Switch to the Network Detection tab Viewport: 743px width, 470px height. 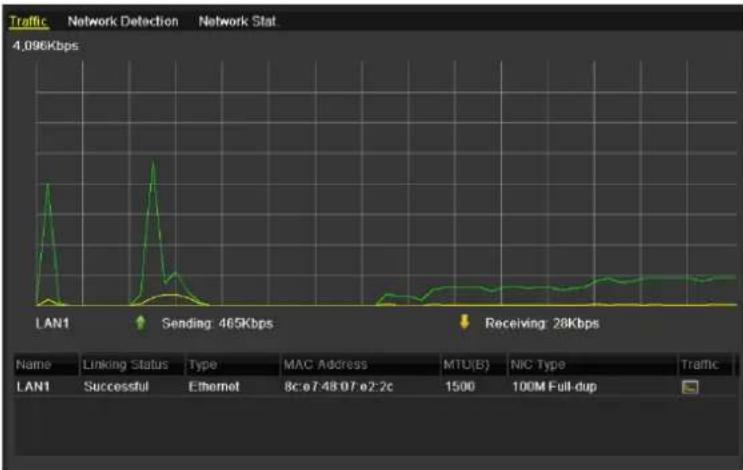[x=123, y=21]
